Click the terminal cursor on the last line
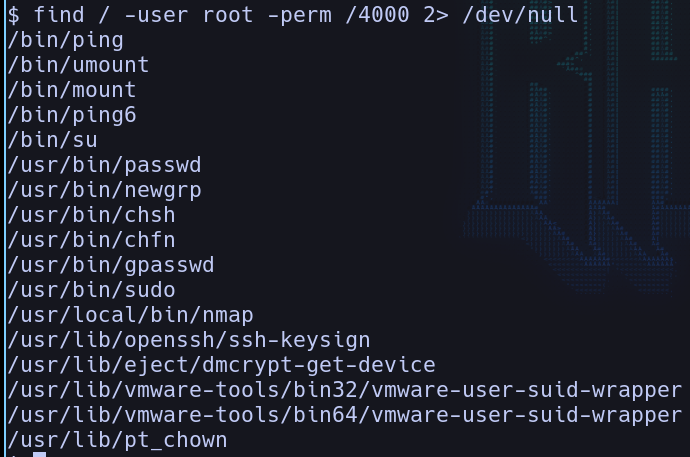This screenshot has width=690, height=457. point(39,454)
